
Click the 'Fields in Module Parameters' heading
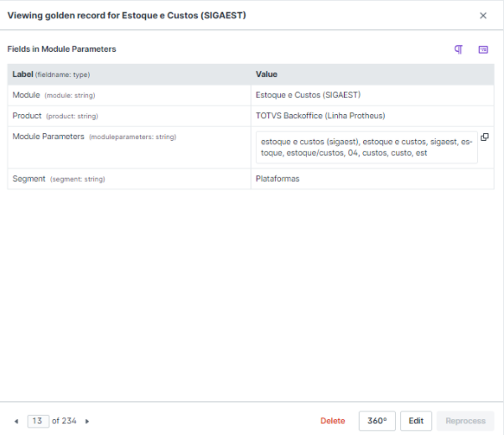pos(62,49)
